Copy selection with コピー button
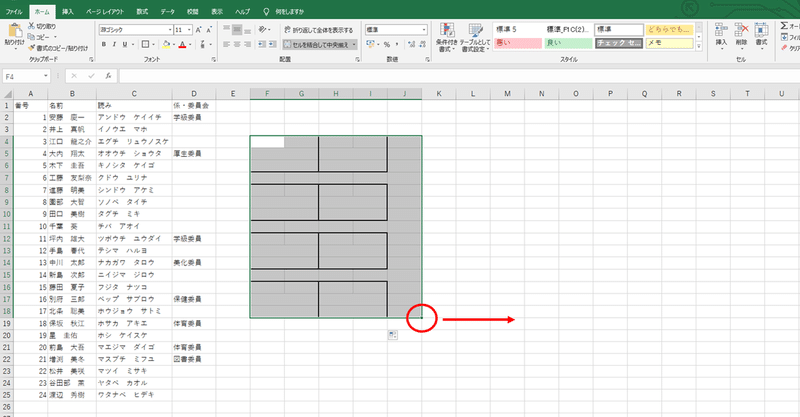 pos(40,37)
